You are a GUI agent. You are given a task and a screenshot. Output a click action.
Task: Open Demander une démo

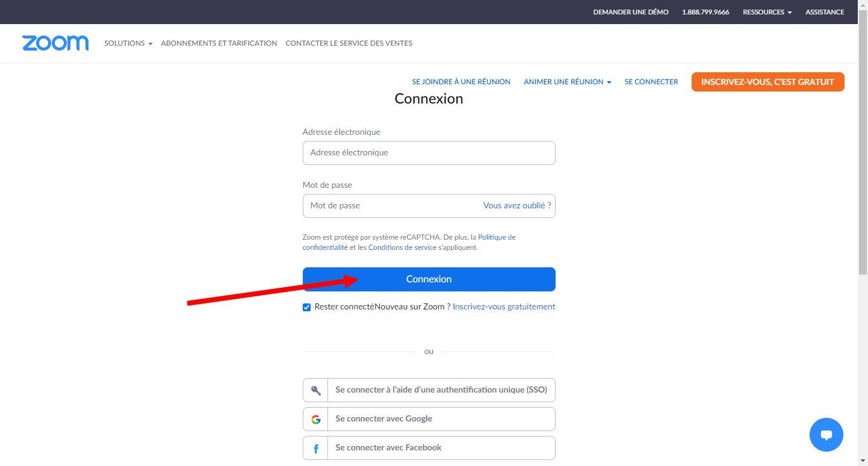[x=631, y=12]
